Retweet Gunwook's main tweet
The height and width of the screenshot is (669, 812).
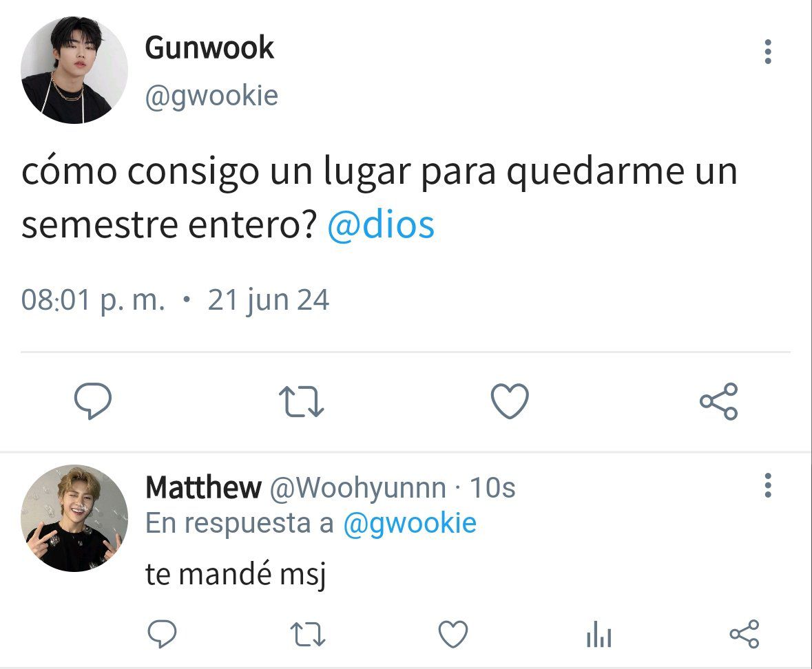click(302, 401)
